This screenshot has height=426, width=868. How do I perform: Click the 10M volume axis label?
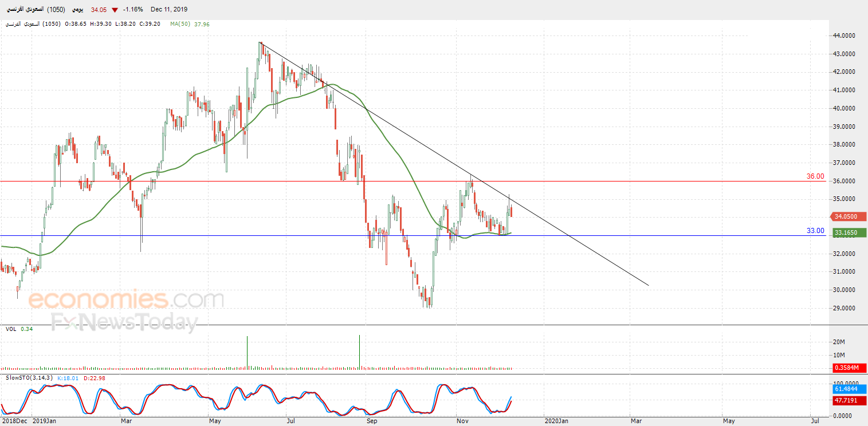point(839,356)
